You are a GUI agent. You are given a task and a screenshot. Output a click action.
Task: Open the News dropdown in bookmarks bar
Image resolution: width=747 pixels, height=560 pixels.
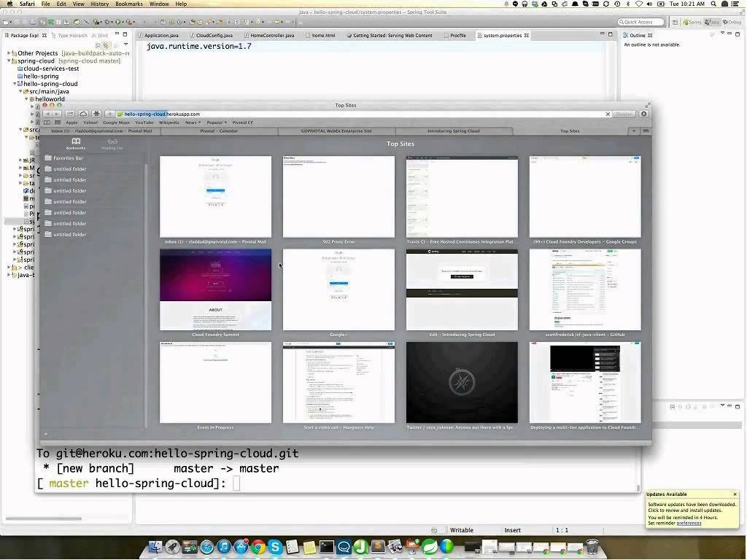[193, 122]
